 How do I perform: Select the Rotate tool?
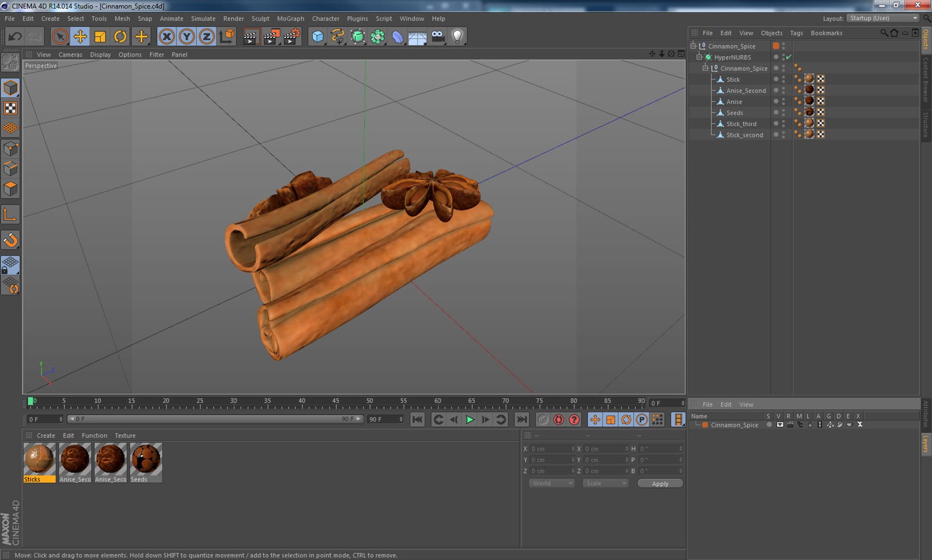coord(120,37)
